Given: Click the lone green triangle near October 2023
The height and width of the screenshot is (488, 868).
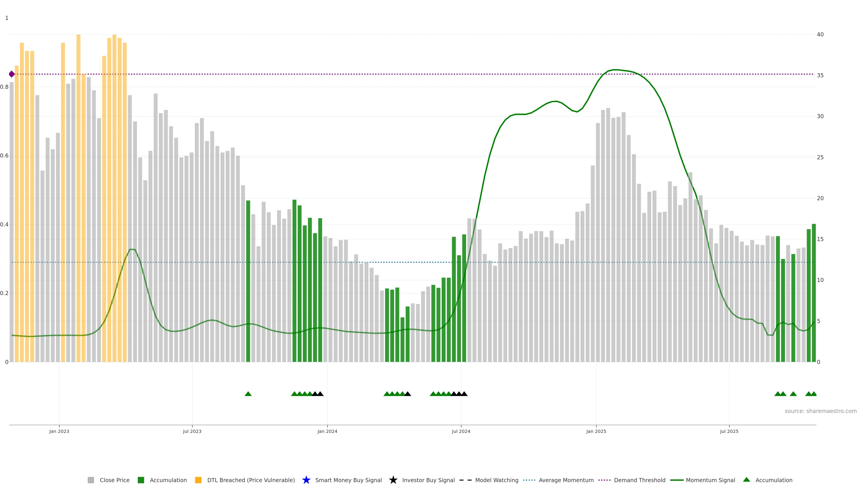Looking at the screenshot, I should click(248, 394).
